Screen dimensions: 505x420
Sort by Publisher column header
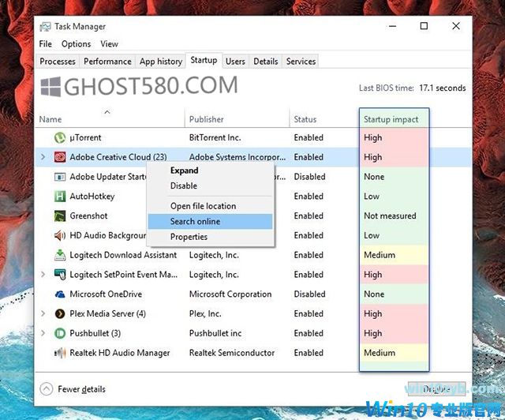(x=207, y=119)
